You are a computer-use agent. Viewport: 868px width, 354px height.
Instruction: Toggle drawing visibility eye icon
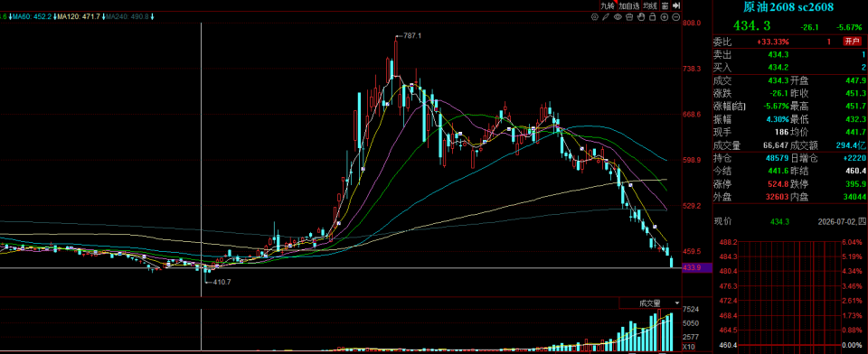coord(618,16)
